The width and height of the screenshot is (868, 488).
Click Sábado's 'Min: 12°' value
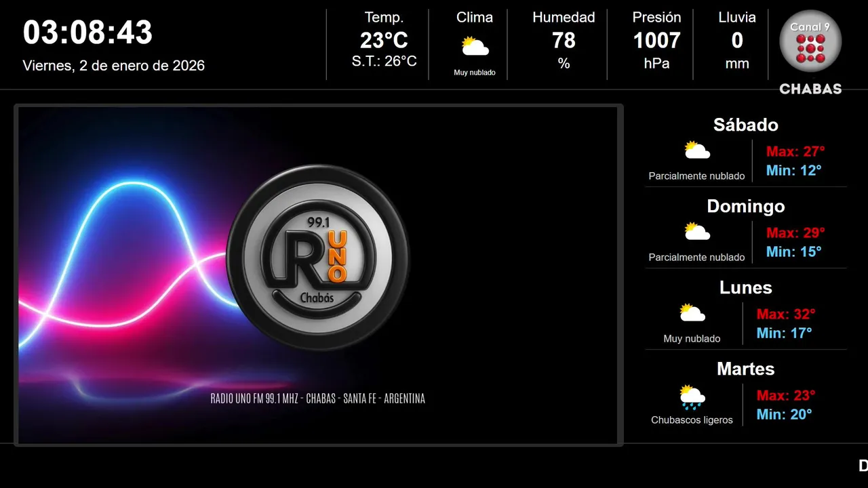click(793, 170)
